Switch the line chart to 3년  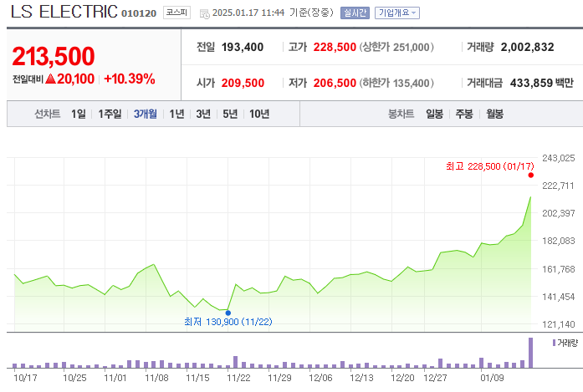pyautogui.click(x=203, y=114)
